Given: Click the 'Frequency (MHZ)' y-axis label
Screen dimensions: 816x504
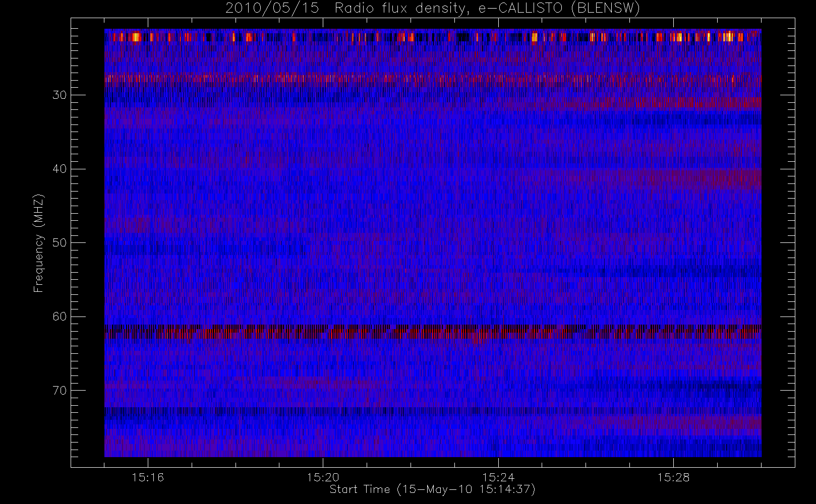Looking at the screenshot, I should pos(39,243).
